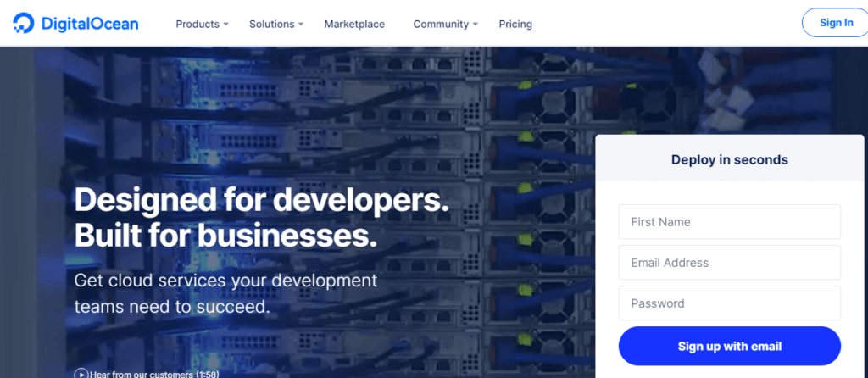
Task: Go to the Marketplace page
Action: [x=354, y=24]
